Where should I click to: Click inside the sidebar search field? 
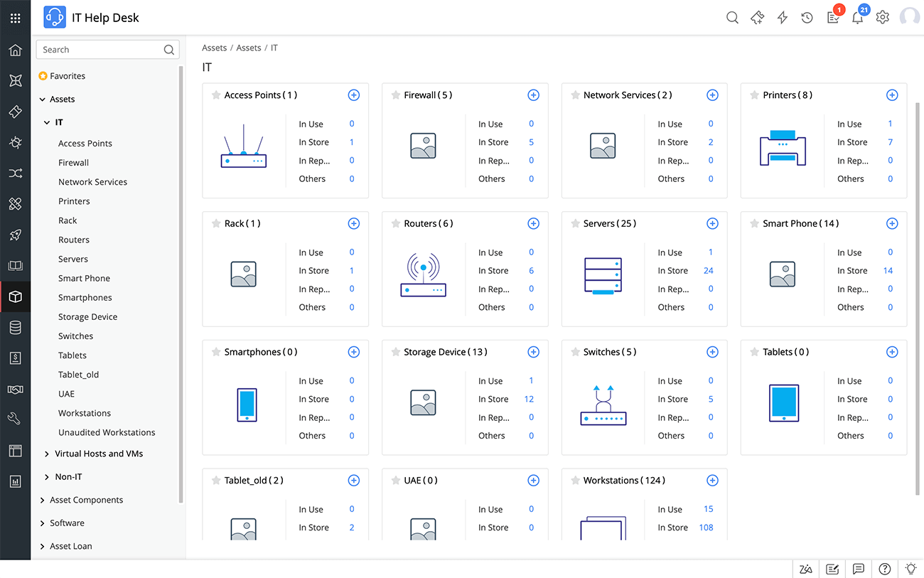pos(100,49)
